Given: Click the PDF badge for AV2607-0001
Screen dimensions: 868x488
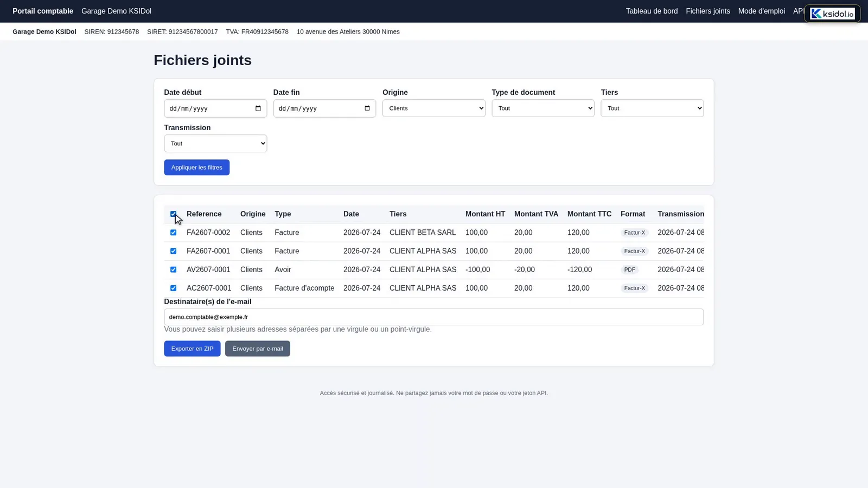Looking at the screenshot, I should (629, 269).
